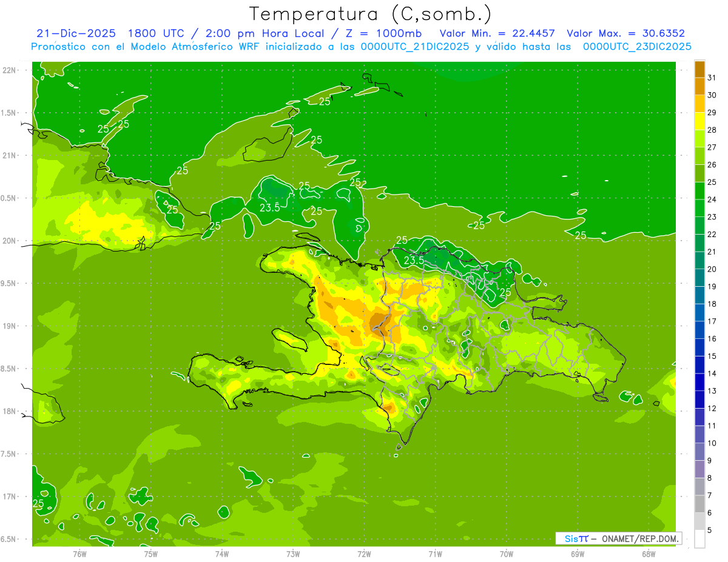This screenshot has height=562, width=728.
Task: Click the legend value '30'
Action: tap(712, 95)
